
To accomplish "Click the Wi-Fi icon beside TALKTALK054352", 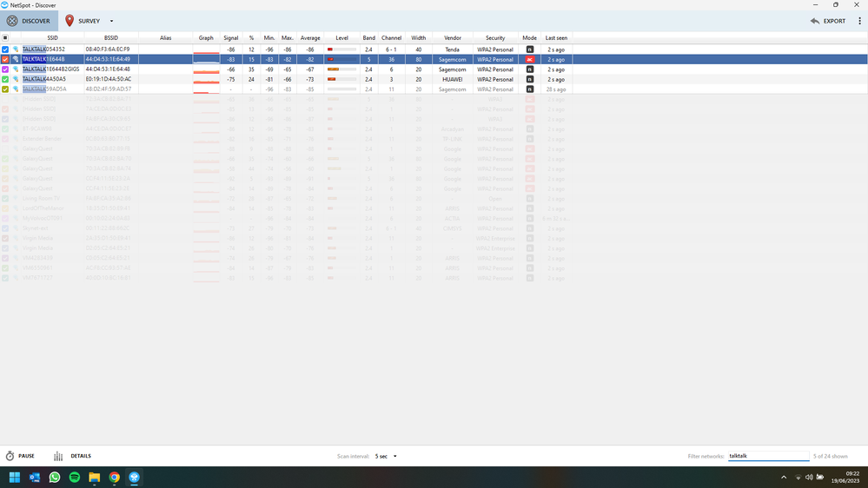I will click(x=16, y=49).
